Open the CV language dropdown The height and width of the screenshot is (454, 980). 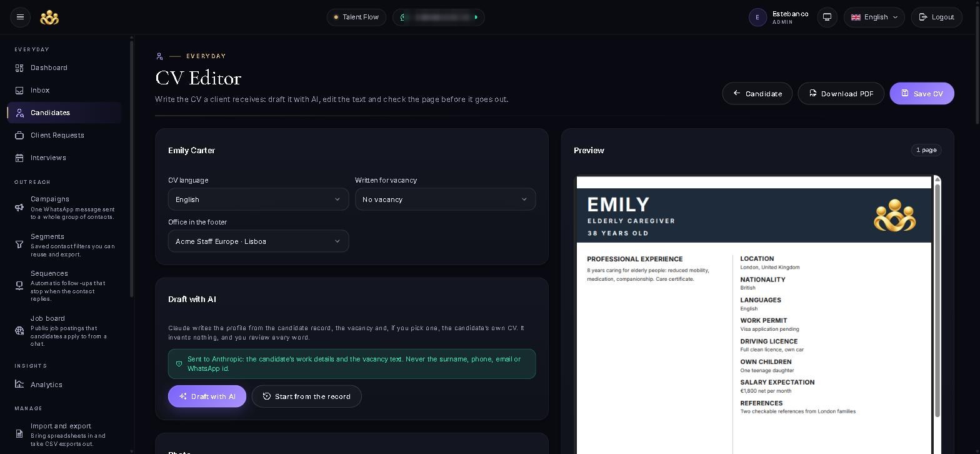(x=258, y=199)
